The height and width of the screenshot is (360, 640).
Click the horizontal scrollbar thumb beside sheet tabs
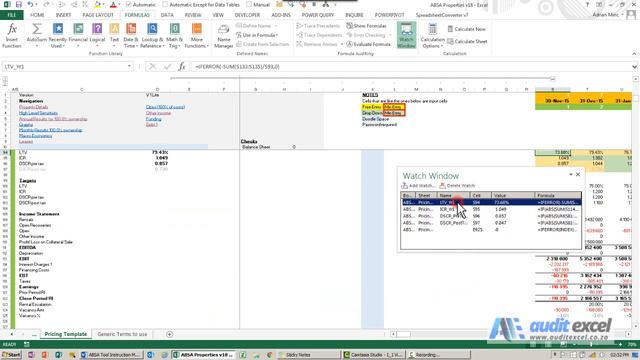tap(403, 334)
